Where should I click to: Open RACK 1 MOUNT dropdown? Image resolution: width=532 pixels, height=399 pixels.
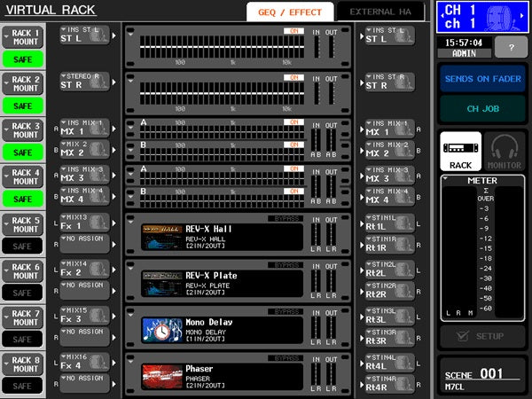(23, 37)
